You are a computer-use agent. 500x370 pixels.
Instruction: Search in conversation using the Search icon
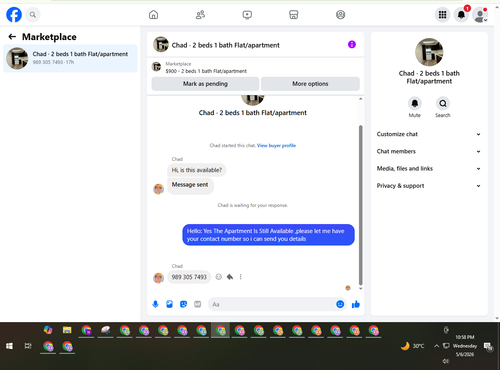tap(443, 104)
